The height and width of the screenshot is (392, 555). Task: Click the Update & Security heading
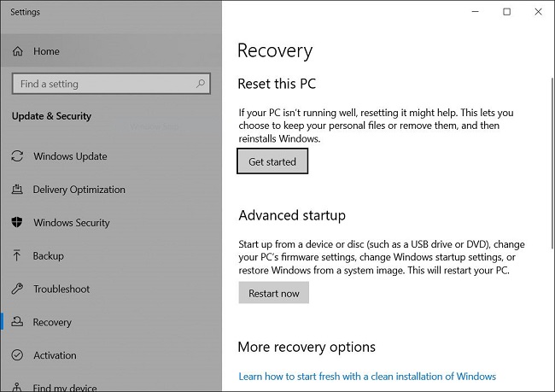click(52, 116)
